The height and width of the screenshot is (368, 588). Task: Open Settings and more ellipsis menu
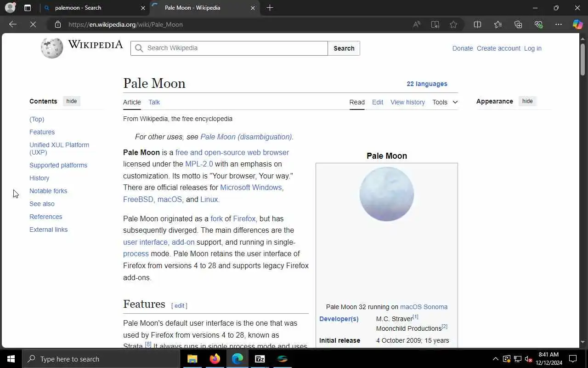559,24
